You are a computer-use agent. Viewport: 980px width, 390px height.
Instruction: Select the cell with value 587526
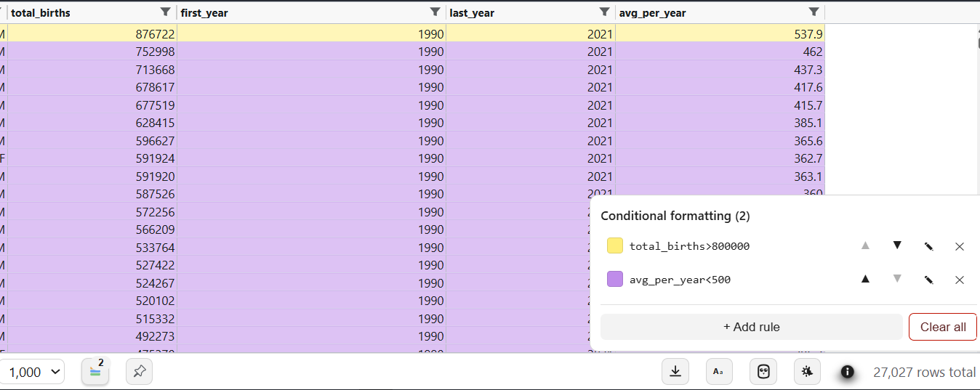pos(92,194)
